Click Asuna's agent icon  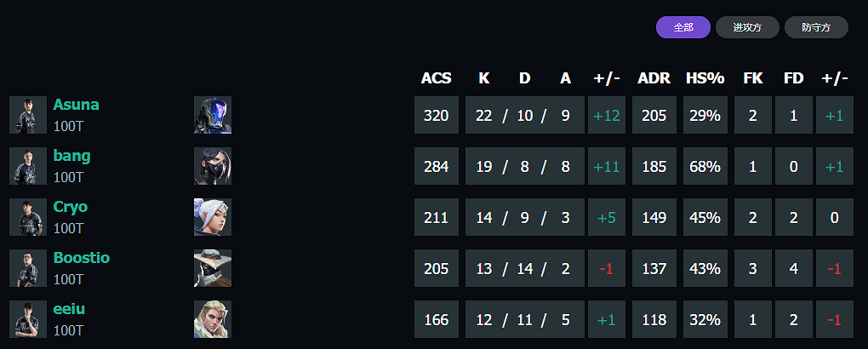pyautogui.click(x=213, y=115)
